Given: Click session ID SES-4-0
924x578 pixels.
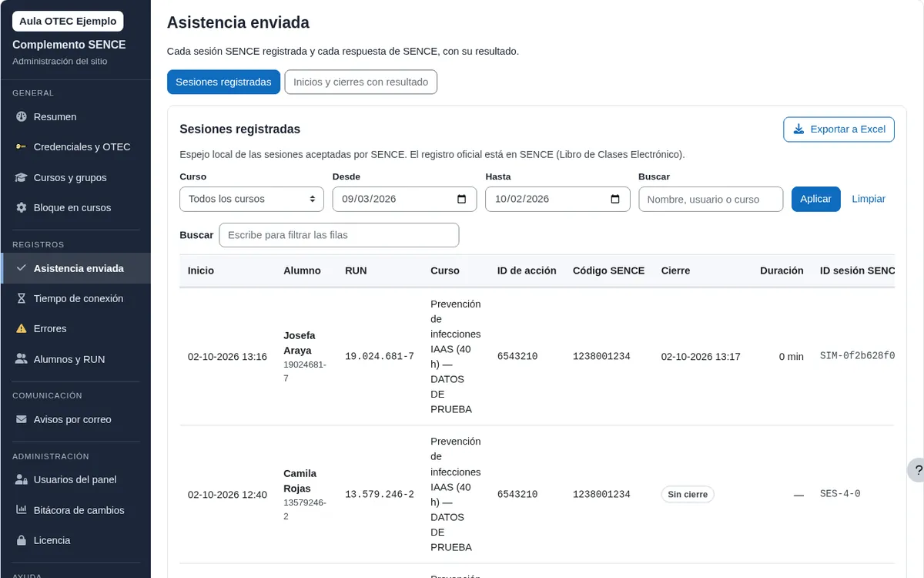Looking at the screenshot, I should coord(840,494).
